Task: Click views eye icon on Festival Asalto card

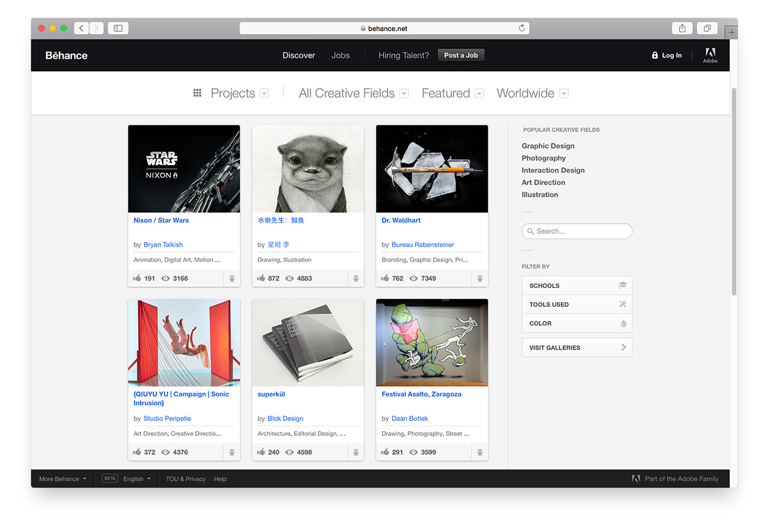Action: point(413,452)
